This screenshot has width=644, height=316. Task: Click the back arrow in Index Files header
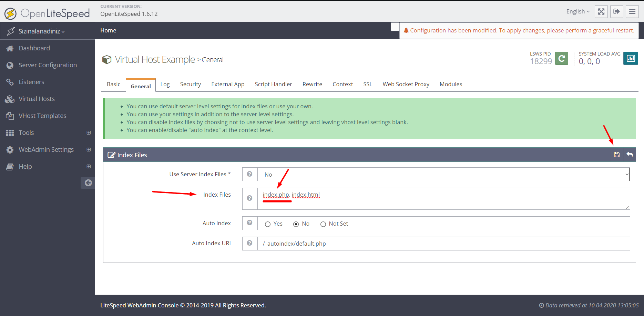(630, 155)
